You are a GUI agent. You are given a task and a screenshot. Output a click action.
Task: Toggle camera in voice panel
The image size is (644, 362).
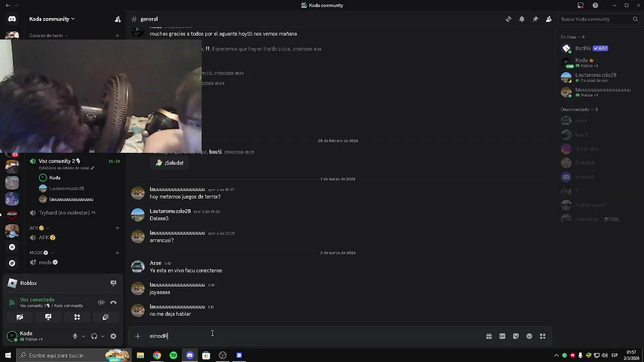[x=20, y=317]
